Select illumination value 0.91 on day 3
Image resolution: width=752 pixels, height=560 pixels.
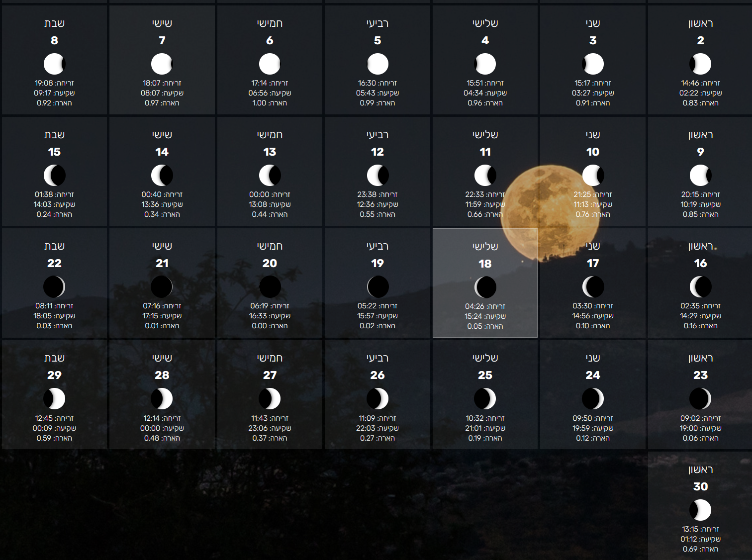pyautogui.click(x=582, y=103)
